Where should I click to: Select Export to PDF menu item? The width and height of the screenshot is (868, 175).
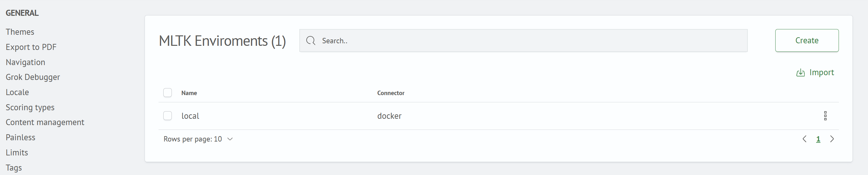click(x=31, y=47)
